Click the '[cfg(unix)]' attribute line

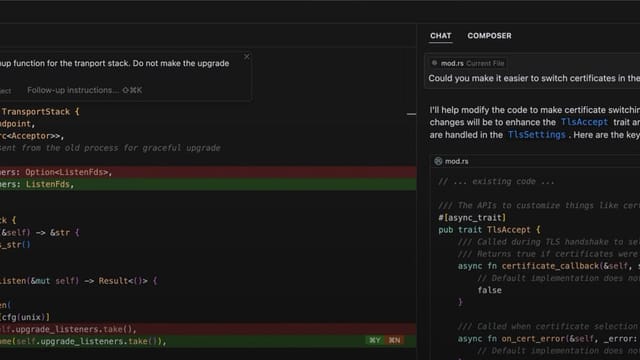coord(25,317)
